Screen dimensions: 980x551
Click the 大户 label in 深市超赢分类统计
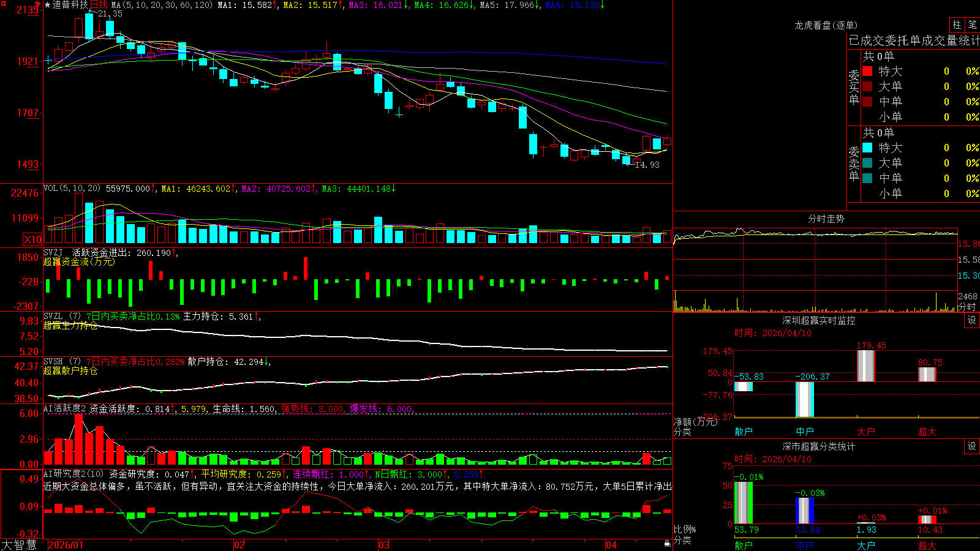point(866,545)
